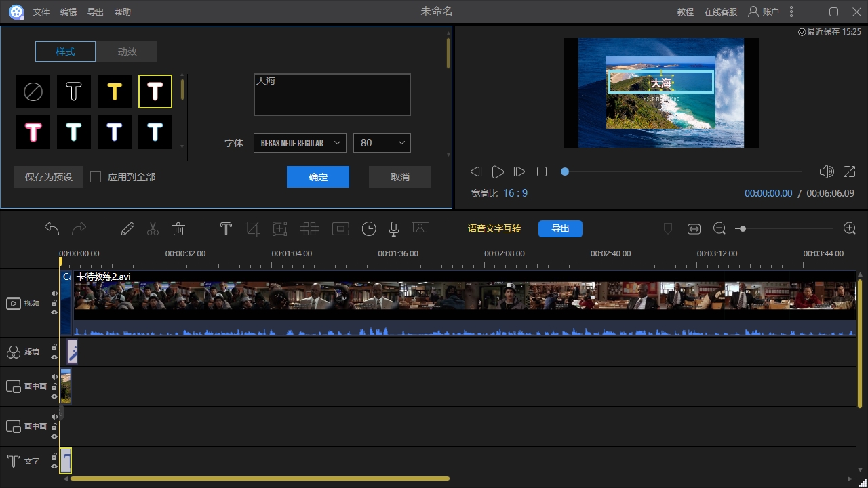Click the marker shield icon
The width and height of the screenshot is (868, 488).
click(667, 229)
